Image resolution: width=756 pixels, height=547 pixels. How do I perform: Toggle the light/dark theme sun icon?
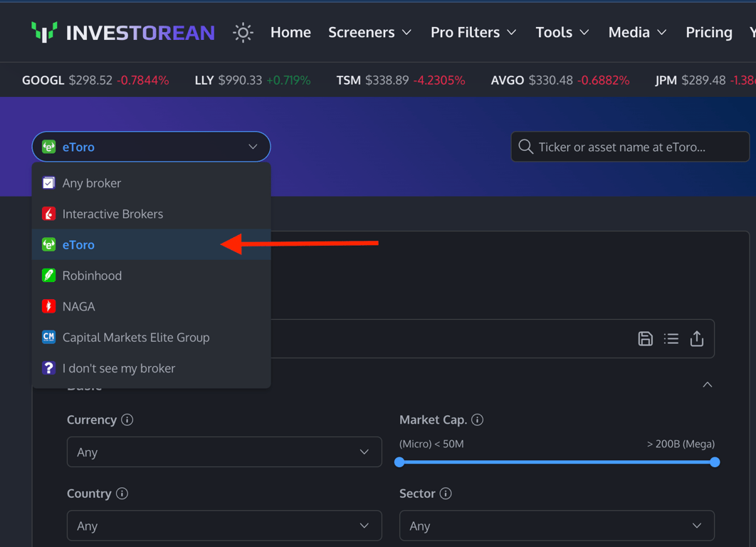[243, 32]
